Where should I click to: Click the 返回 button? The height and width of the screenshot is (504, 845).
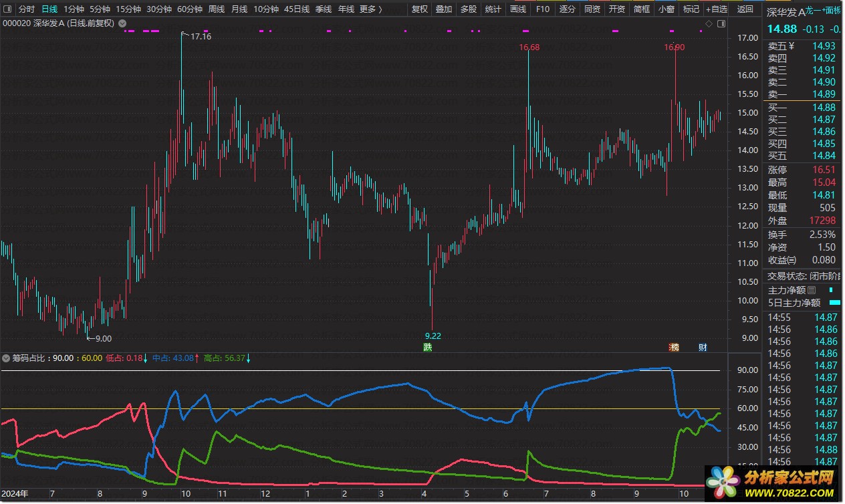[x=745, y=9]
